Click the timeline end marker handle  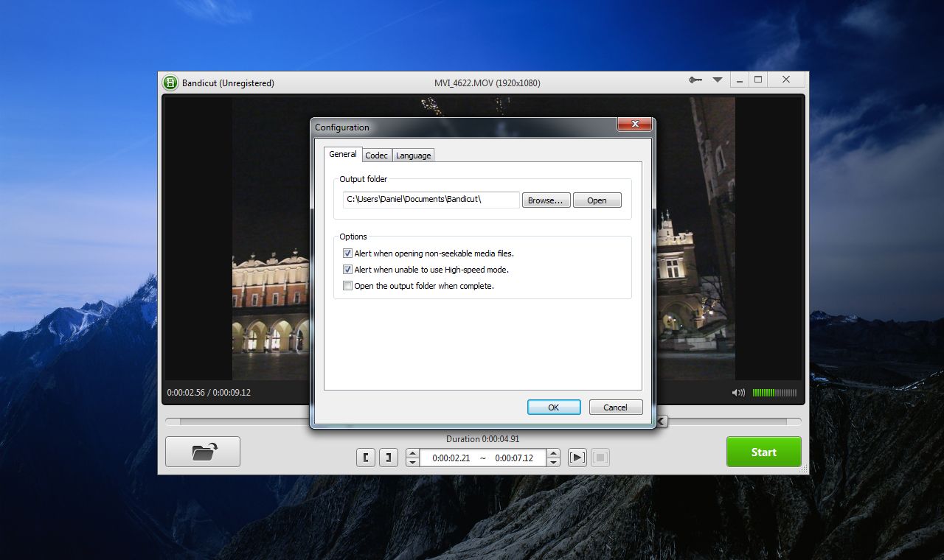click(662, 421)
